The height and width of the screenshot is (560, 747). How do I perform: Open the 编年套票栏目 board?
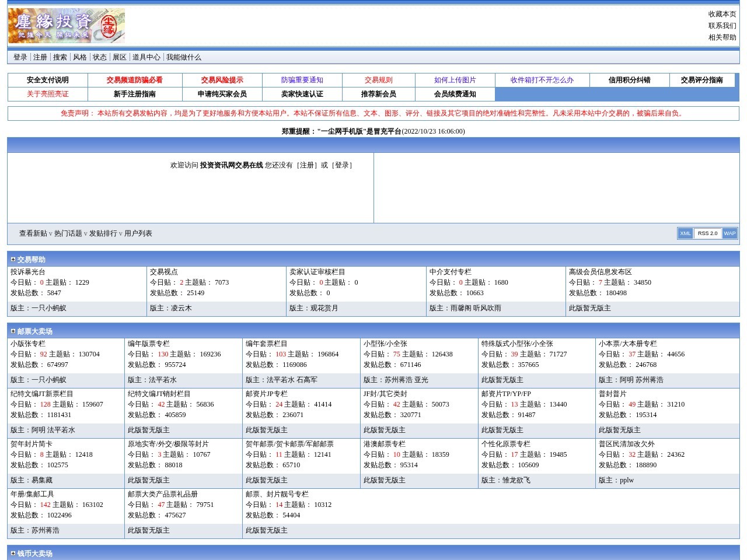point(267,344)
